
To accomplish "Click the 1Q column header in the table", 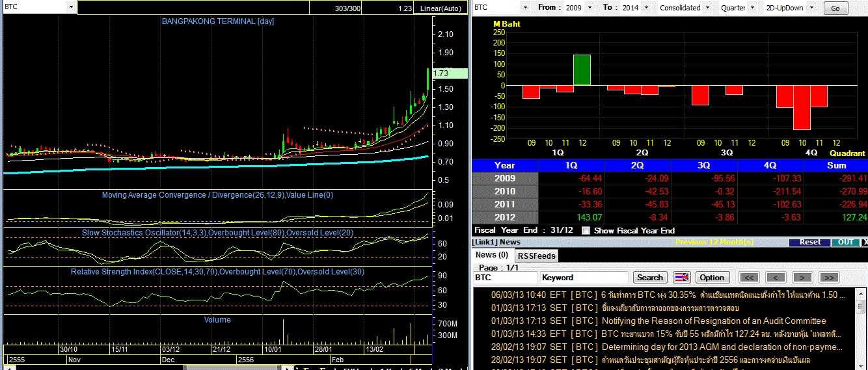I will click(572, 165).
